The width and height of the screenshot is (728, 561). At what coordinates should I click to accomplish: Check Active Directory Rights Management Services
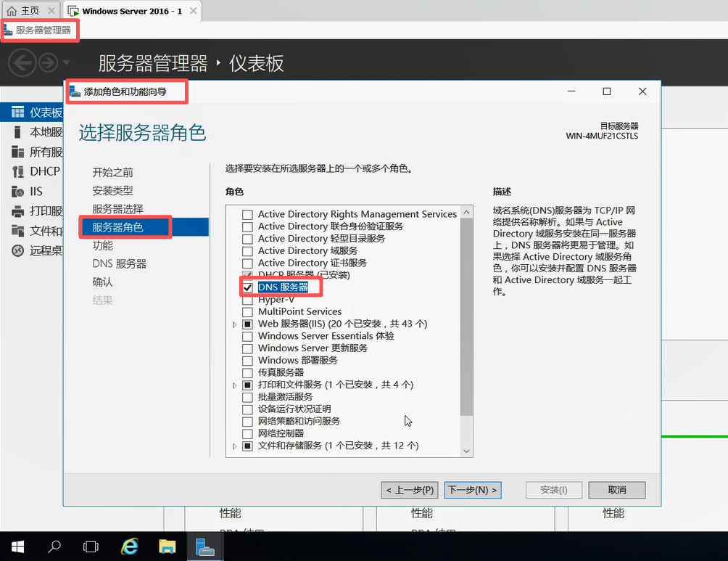tap(247, 215)
